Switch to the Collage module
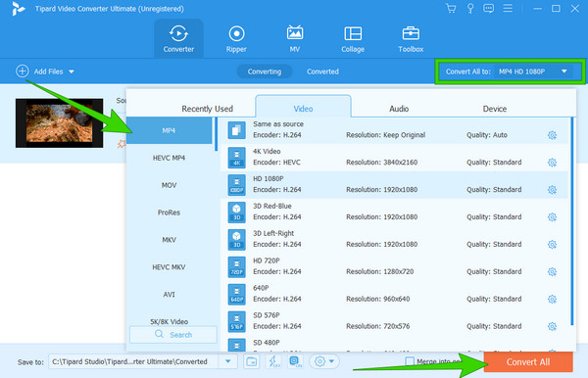 pyautogui.click(x=353, y=39)
